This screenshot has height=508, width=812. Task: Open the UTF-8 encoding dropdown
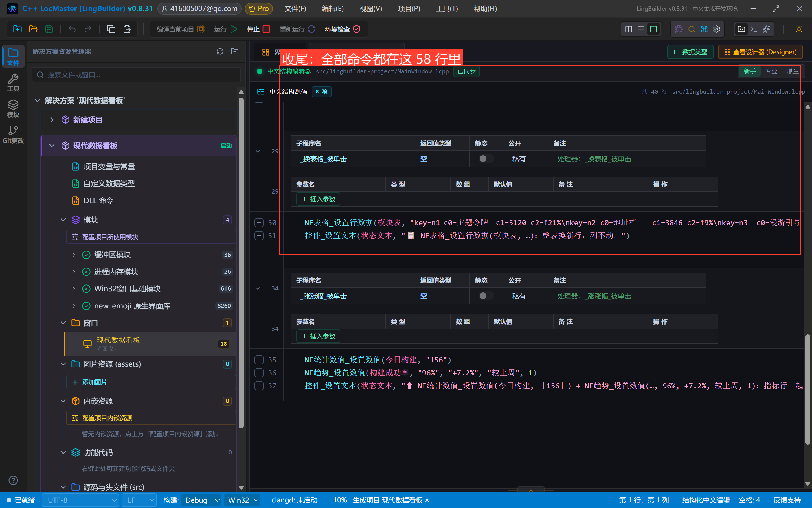point(81,500)
